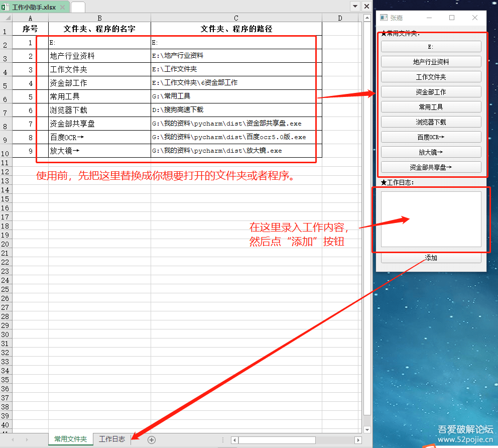The image size is (498, 448).
Task: Open the E: drive button
Action: 430,46
